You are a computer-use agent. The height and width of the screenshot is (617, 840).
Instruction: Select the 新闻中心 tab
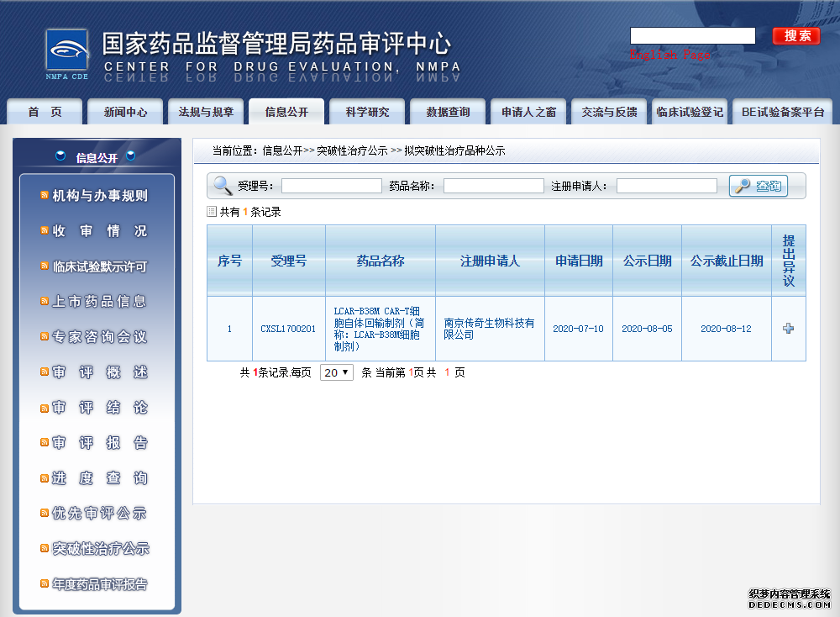click(x=124, y=110)
